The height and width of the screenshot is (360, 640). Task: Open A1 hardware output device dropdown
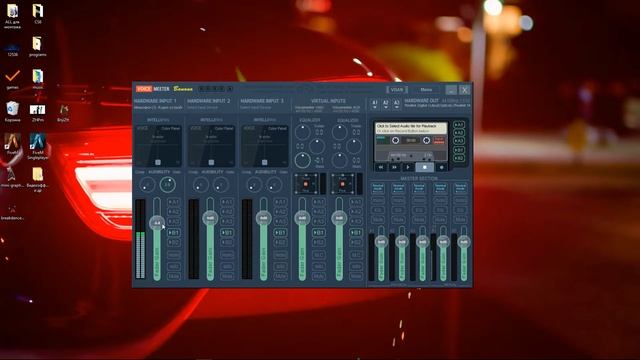pos(375,104)
